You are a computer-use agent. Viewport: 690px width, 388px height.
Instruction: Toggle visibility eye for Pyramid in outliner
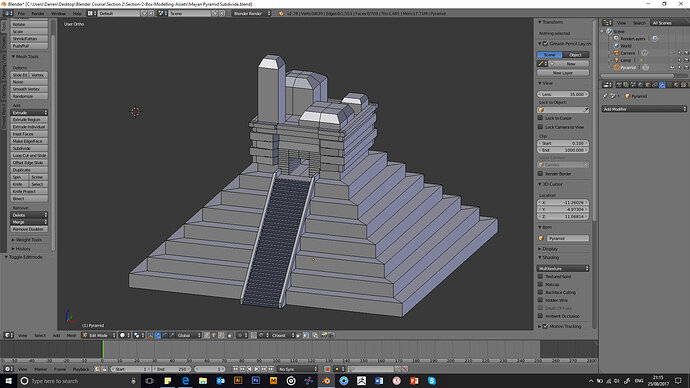(672, 67)
